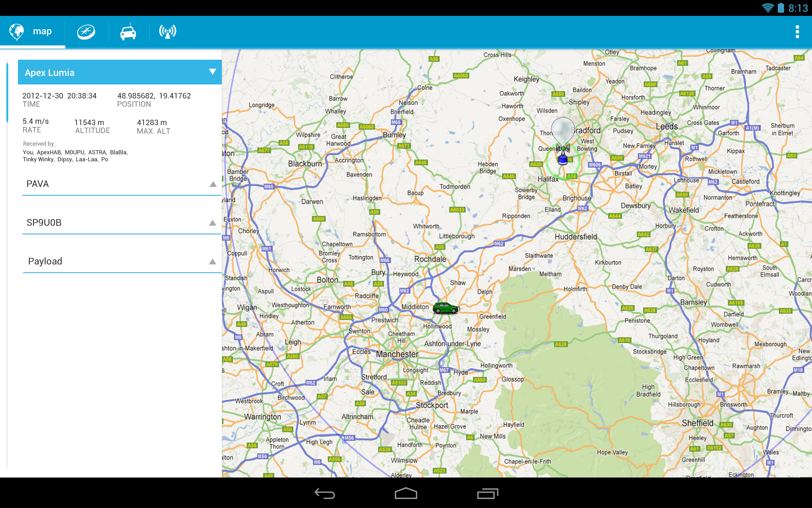The width and height of the screenshot is (812, 508).
Task: Expand the PAVA payload entry
Action: pyautogui.click(x=121, y=184)
